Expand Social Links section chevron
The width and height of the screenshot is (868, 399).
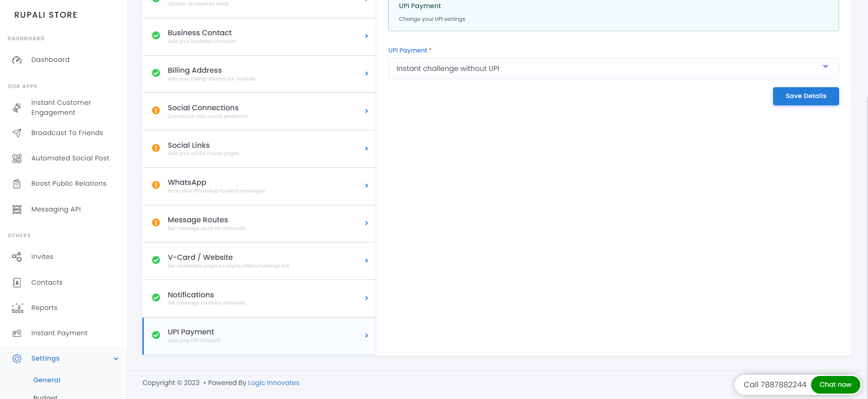[x=367, y=149]
